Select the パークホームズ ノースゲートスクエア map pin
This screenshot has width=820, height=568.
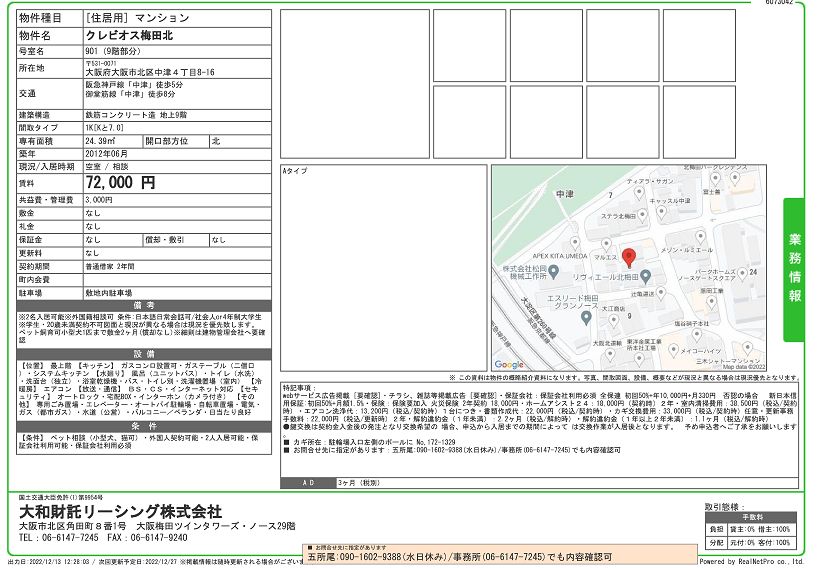(743, 273)
